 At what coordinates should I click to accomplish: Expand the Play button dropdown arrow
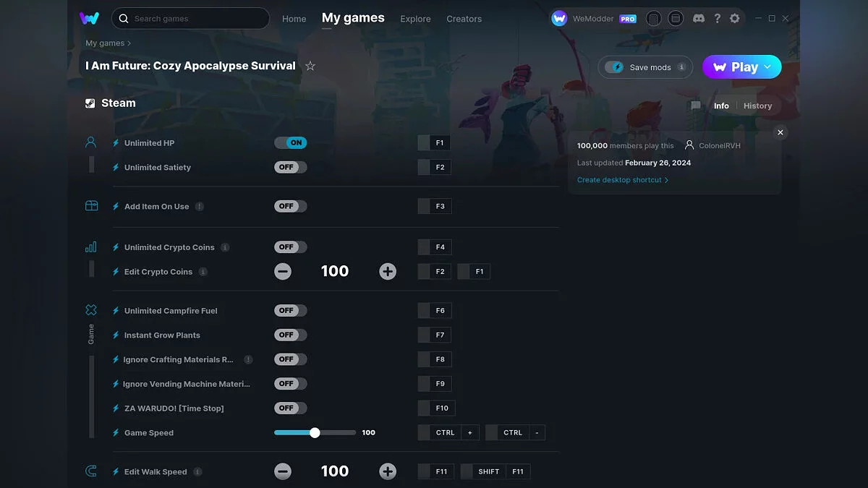tap(768, 67)
